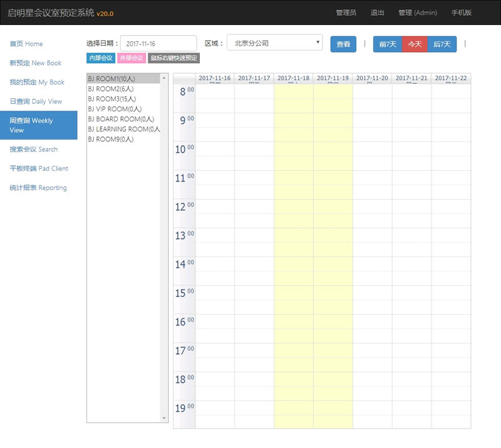Switch to 日查询 Daily View
Screen dimensions: 501x448
[36, 101]
